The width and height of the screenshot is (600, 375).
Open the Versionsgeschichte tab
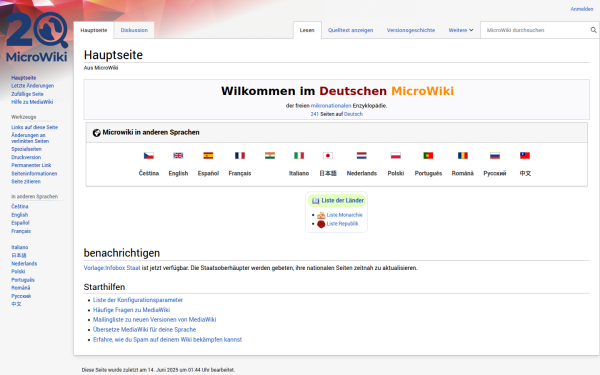[x=411, y=30]
